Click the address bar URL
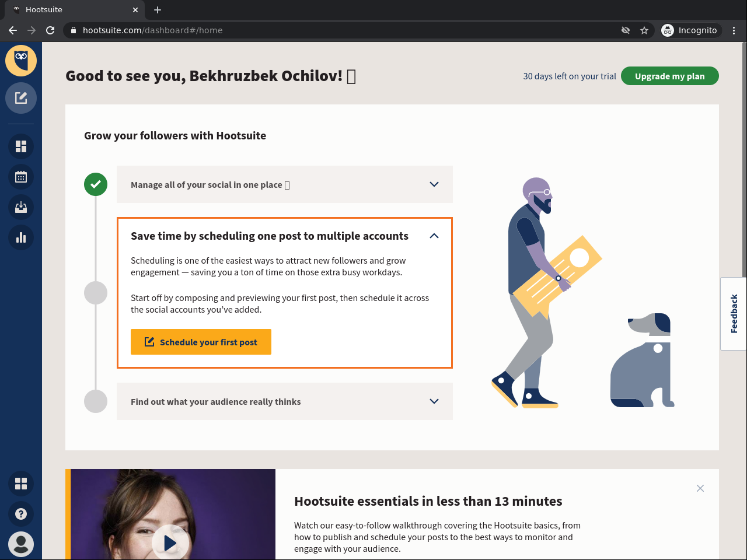747x560 pixels. point(152,30)
